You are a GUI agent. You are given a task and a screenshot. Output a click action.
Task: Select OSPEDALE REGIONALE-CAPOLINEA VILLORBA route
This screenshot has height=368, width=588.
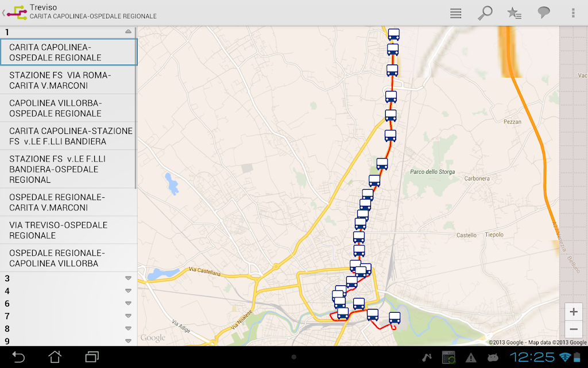point(68,258)
